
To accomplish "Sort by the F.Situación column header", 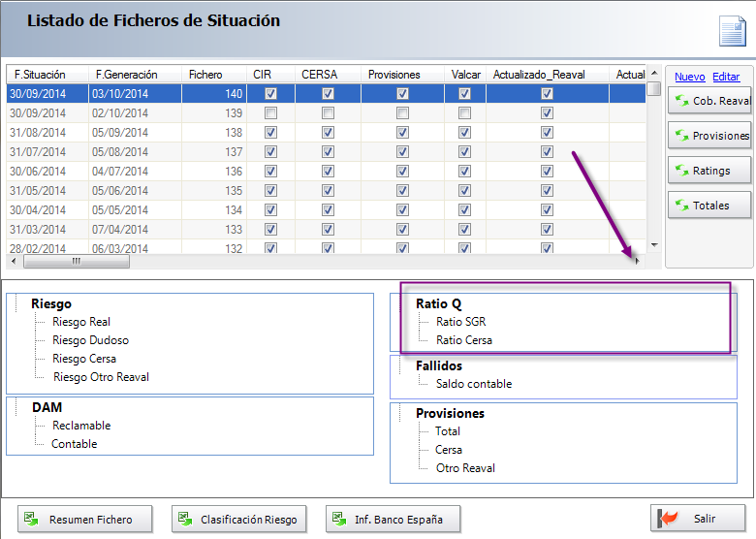I will tap(47, 75).
